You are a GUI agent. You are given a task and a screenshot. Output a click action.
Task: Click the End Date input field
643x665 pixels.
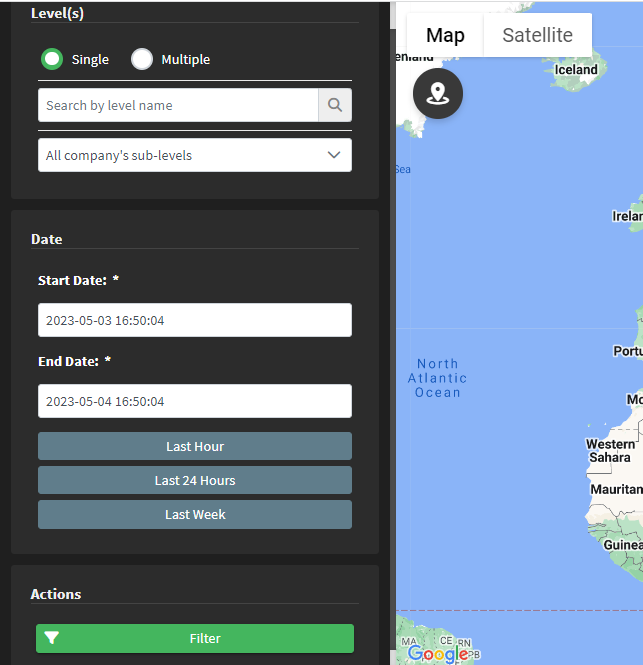coord(195,401)
